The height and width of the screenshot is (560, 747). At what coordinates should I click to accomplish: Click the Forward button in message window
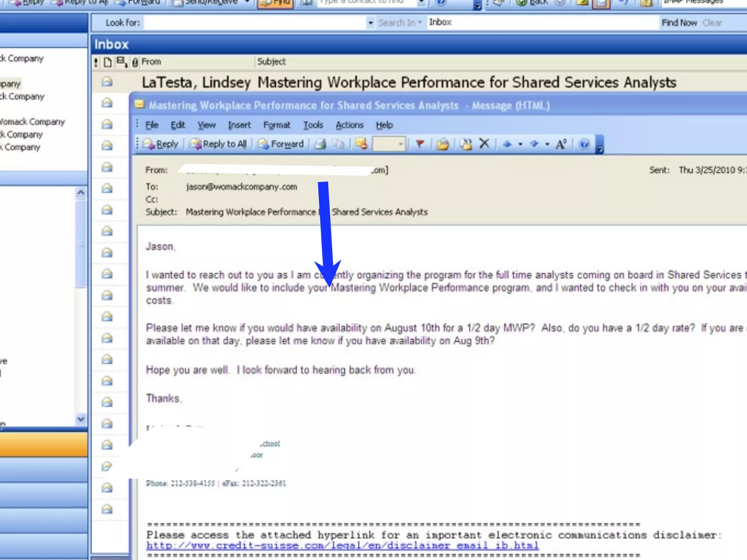[281, 144]
